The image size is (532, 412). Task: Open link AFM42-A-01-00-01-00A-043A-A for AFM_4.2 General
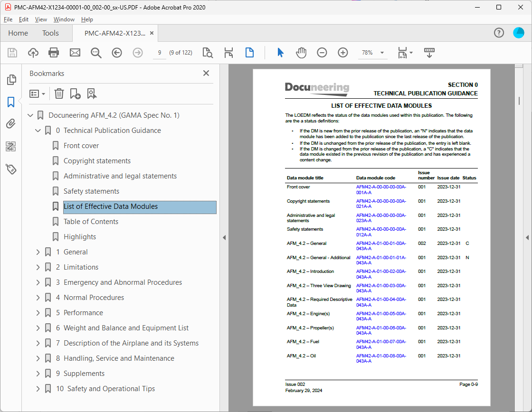click(x=380, y=246)
